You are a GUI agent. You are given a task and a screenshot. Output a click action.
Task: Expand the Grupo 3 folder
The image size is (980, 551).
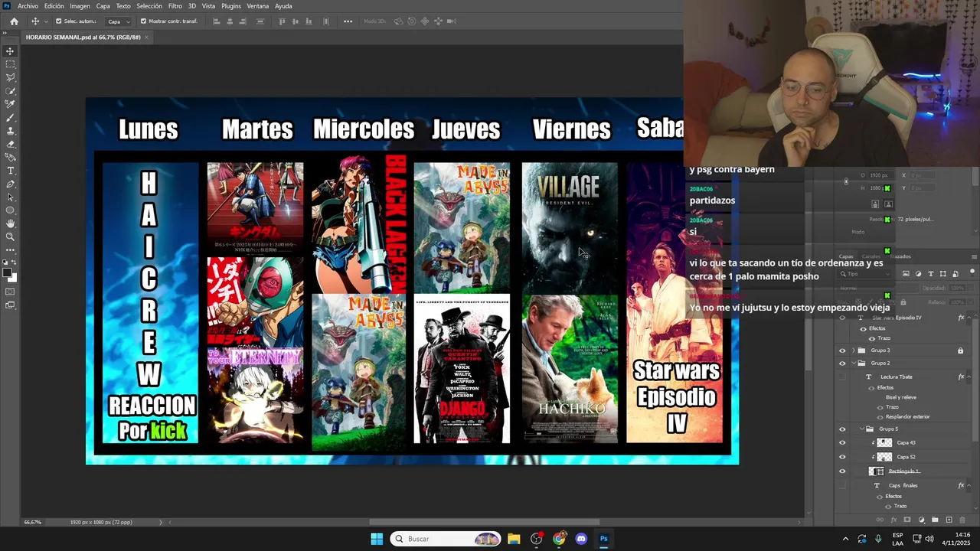pyautogui.click(x=854, y=350)
